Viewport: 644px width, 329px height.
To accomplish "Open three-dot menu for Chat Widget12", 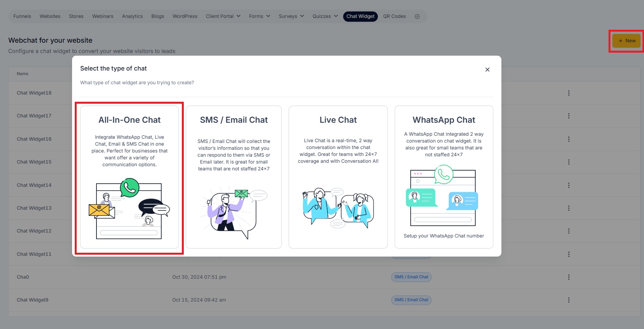I will point(569,231).
